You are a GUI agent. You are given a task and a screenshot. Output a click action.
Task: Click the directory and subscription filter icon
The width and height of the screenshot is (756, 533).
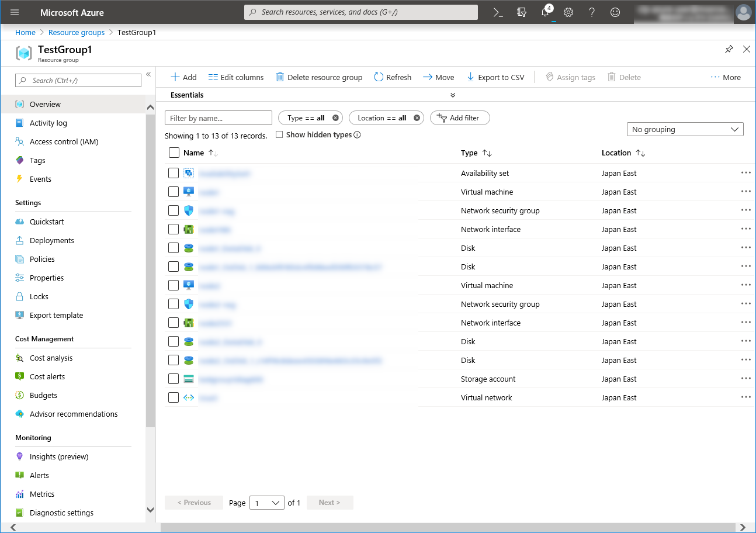pyautogui.click(x=522, y=12)
